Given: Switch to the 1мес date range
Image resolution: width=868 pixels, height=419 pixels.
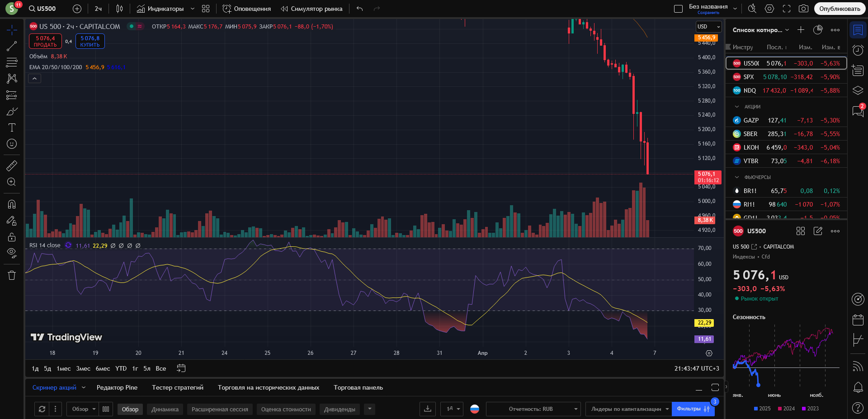Looking at the screenshot, I should (63, 368).
